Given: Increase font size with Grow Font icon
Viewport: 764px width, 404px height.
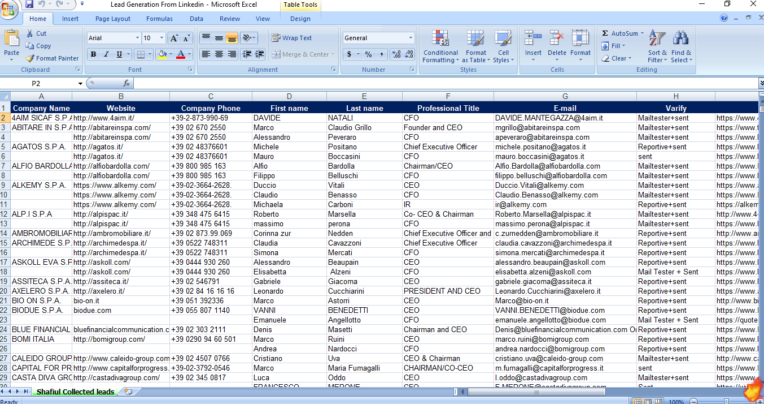Looking at the screenshot, I should [173, 38].
